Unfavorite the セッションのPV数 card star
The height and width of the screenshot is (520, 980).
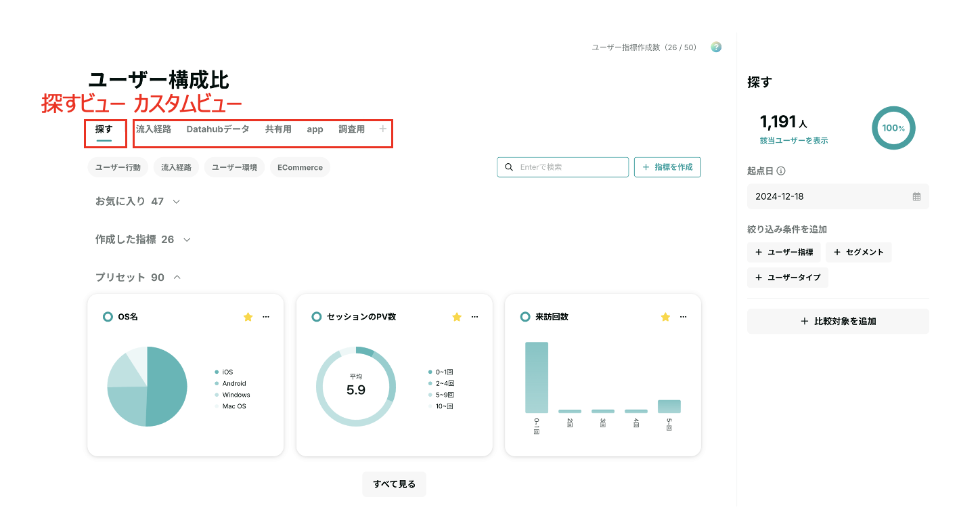point(457,317)
